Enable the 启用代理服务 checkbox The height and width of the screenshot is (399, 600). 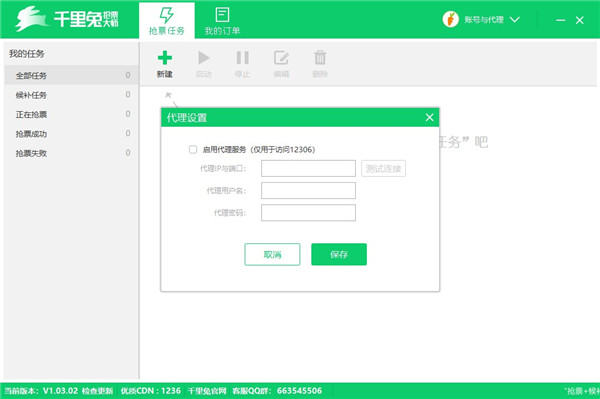pyautogui.click(x=193, y=149)
